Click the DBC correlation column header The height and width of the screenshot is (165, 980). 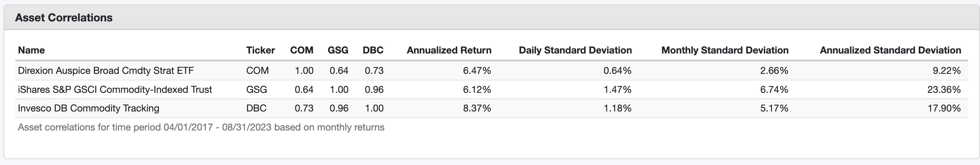(x=373, y=50)
